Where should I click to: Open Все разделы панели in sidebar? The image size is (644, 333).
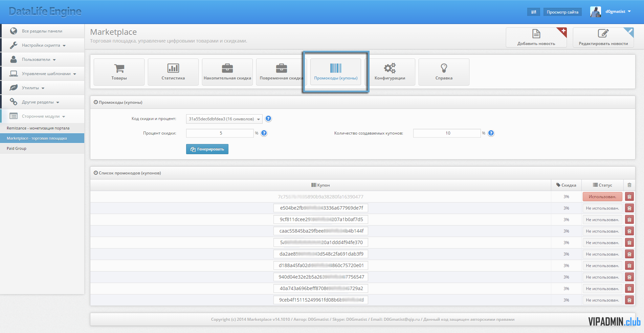(x=42, y=31)
